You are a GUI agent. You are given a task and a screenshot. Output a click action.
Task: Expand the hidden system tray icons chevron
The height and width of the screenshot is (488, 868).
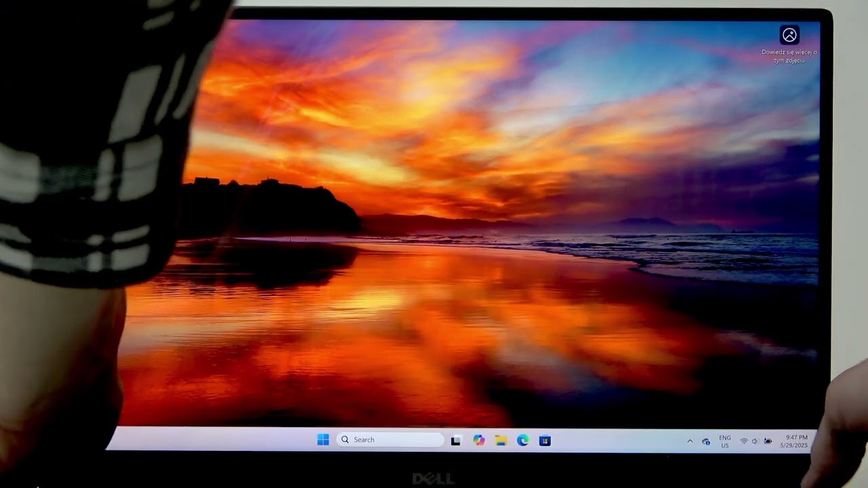point(690,441)
